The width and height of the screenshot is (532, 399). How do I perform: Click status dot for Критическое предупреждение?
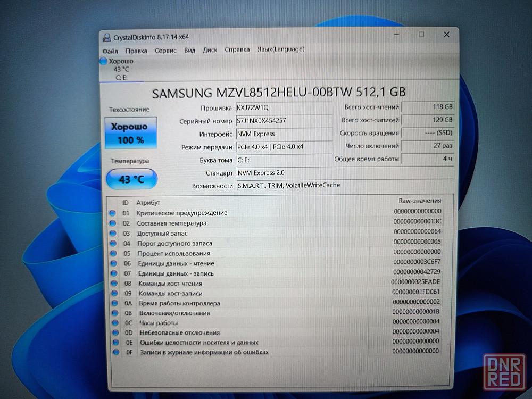[112, 213]
